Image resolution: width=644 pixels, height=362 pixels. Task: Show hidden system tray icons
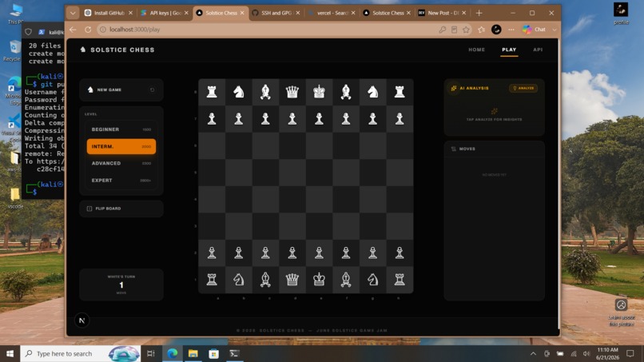pos(533,353)
